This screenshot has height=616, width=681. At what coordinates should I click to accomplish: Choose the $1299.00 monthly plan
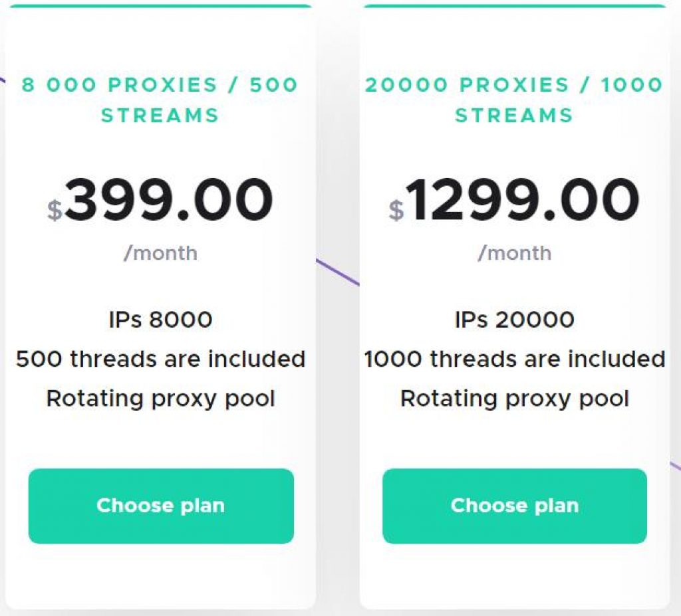(x=515, y=506)
